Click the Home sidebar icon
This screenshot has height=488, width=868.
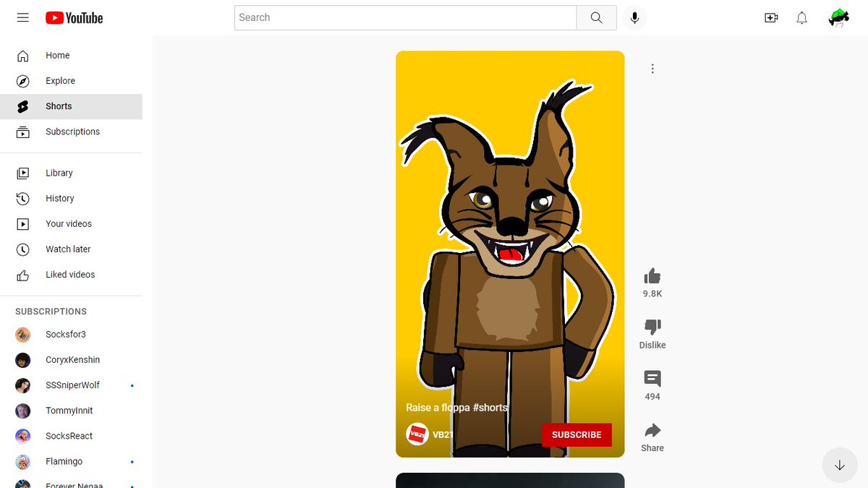(23, 56)
